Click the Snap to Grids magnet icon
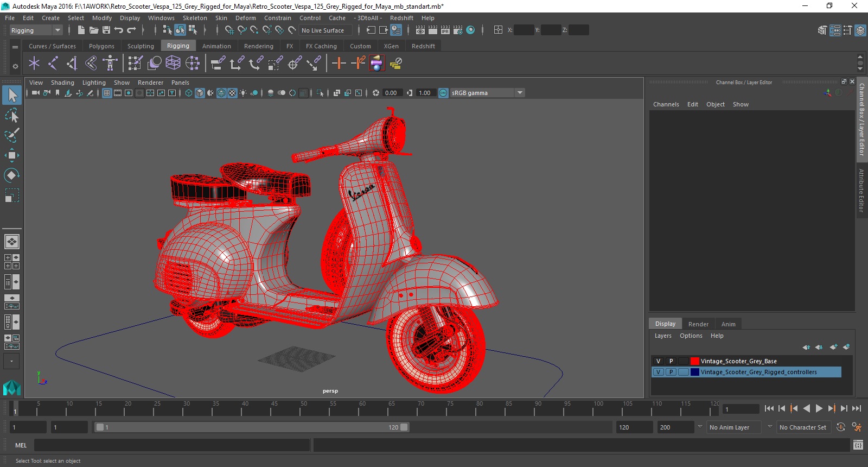 (x=229, y=30)
